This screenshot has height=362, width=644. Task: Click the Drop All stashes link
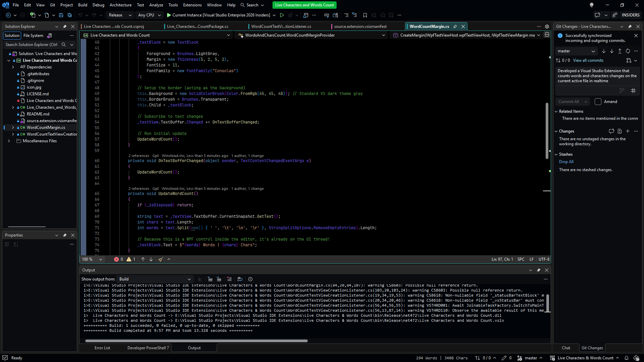coord(566,162)
